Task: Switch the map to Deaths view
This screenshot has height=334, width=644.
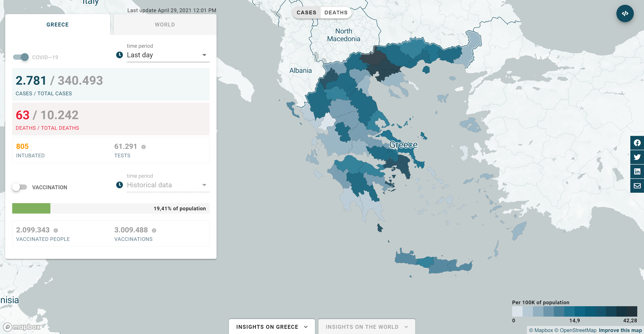Action: (336, 13)
